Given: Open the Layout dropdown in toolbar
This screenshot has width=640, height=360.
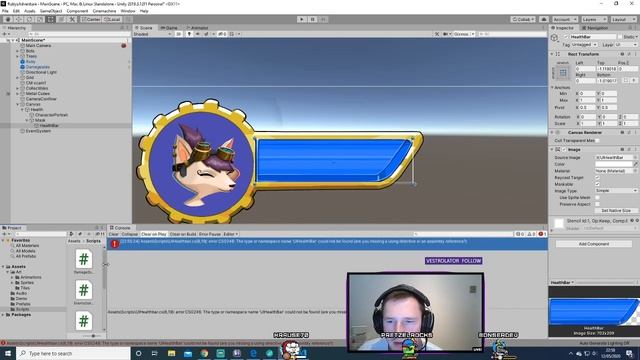Looking at the screenshot, I should point(623,19).
